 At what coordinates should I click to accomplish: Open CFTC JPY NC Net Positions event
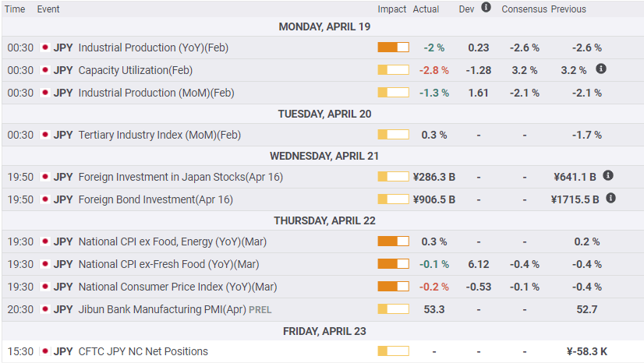point(143,351)
